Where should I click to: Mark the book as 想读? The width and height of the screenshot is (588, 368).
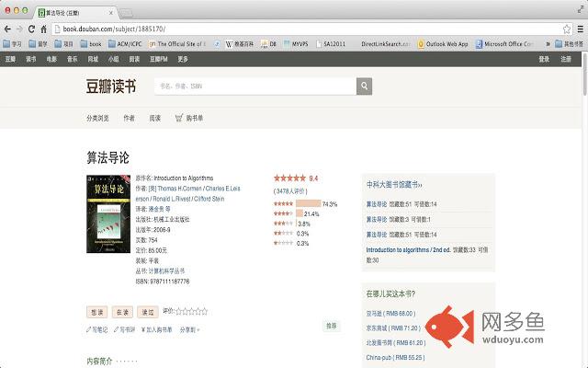97,312
